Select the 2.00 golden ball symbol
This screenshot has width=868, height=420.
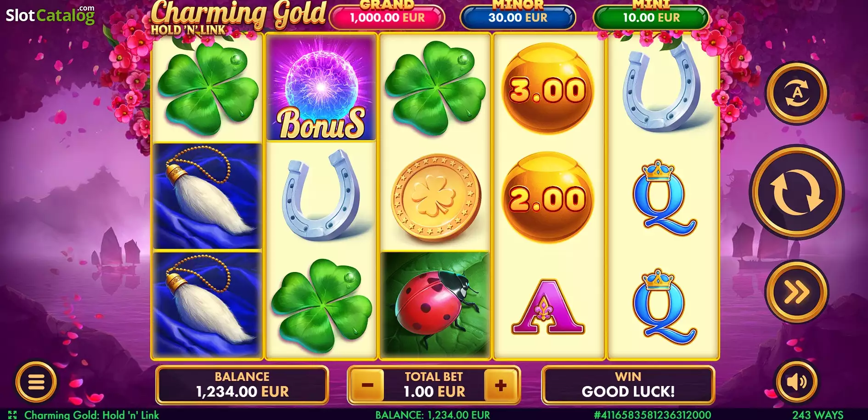point(547,197)
